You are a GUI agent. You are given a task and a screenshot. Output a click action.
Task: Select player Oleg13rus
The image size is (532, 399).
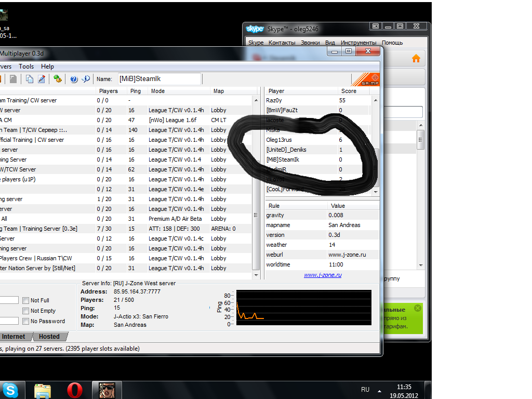(319, 140)
